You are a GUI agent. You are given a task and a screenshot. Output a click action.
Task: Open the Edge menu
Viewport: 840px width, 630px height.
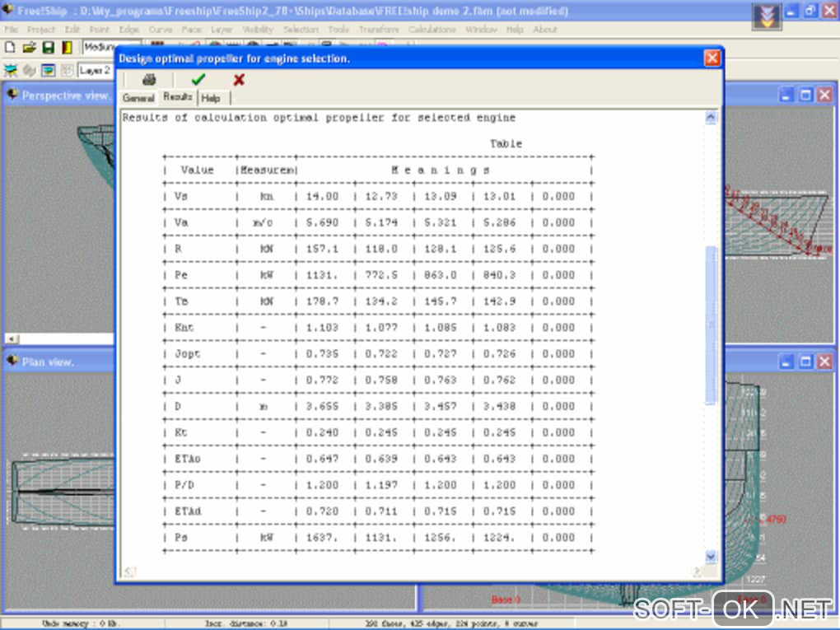(128, 30)
